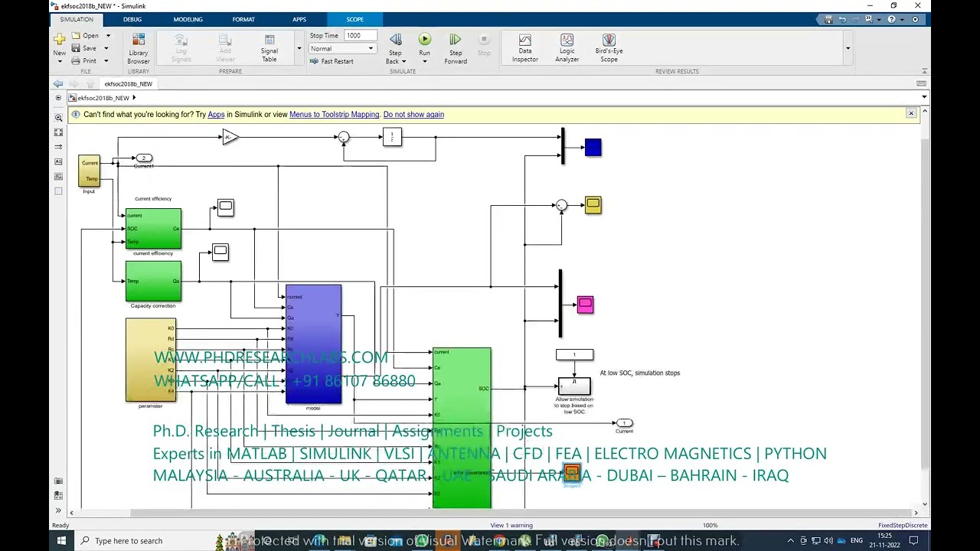Toggle sample time display arrows icon
The image size is (980, 551).
pyautogui.click(x=58, y=147)
